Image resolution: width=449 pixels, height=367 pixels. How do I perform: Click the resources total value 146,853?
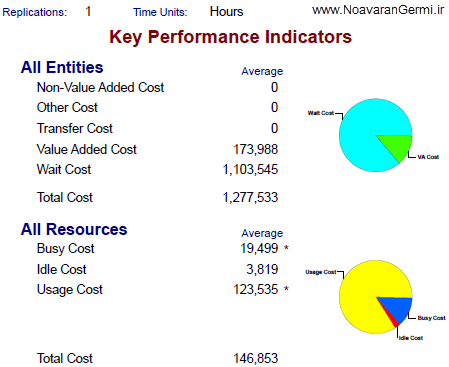[x=255, y=359]
